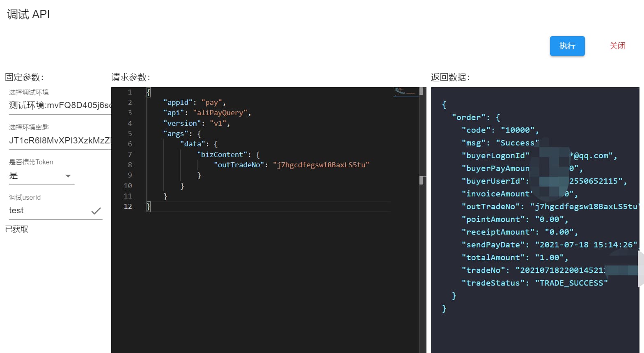Open the 是否携带Token dropdown arrow

click(68, 176)
